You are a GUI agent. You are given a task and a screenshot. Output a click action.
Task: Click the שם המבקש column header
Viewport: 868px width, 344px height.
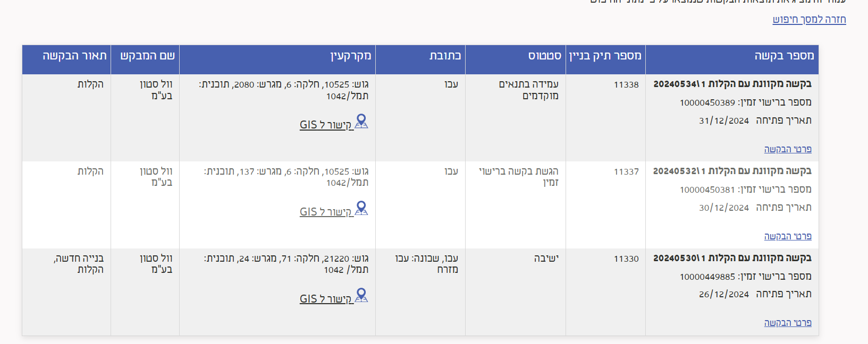(x=145, y=55)
